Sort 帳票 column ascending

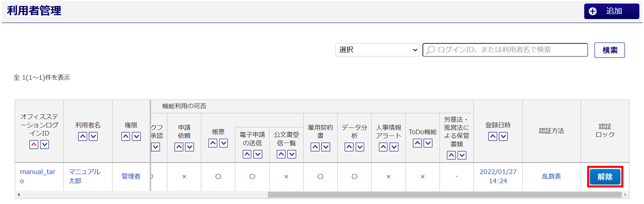213,144
